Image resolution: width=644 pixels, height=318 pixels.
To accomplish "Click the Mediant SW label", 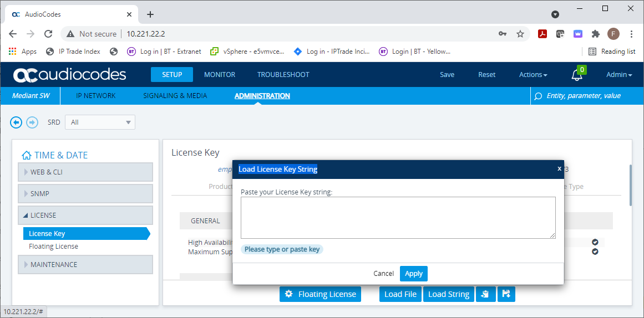I will pyautogui.click(x=31, y=96).
